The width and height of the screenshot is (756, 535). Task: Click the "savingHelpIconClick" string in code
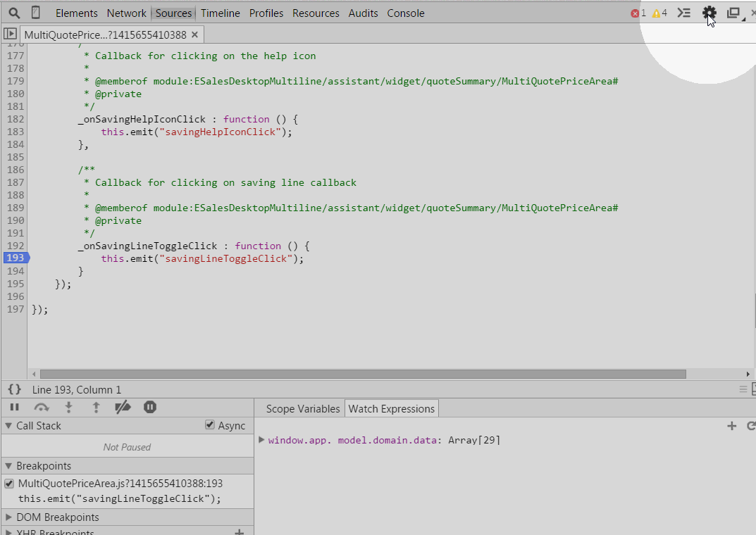coord(221,132)
